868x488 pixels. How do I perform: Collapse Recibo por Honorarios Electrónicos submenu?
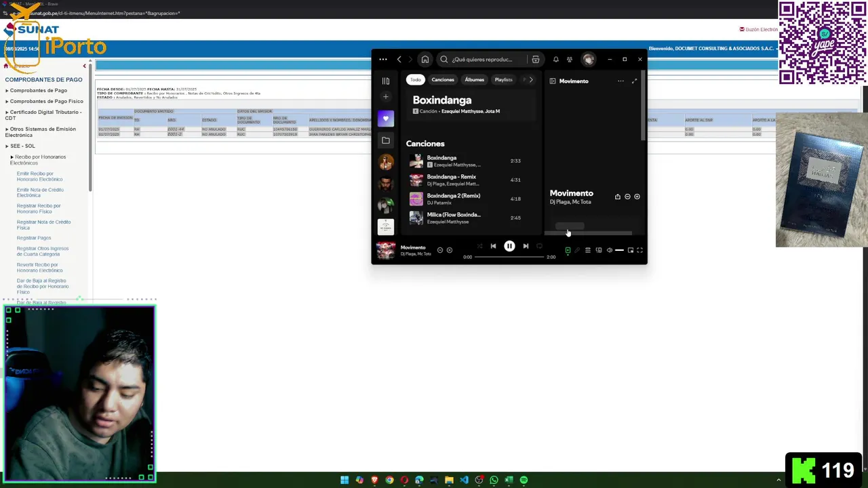38,160
